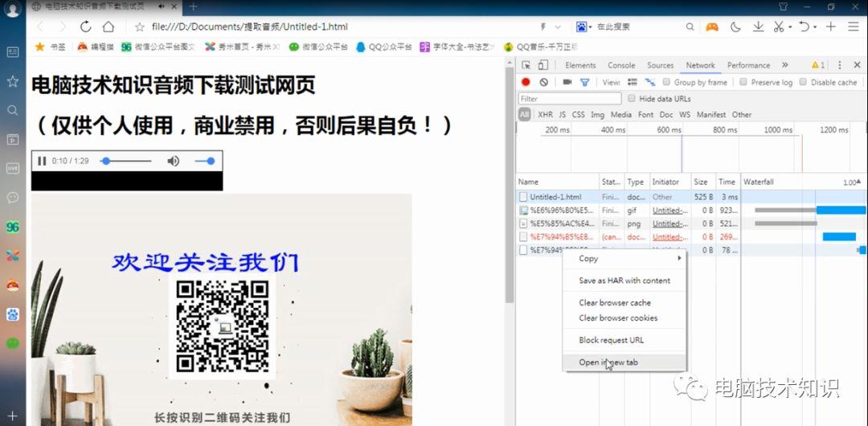The image size is (868, 426).
Task: Open the sidebar star favorites icon
Action: (x=12, y=81)
